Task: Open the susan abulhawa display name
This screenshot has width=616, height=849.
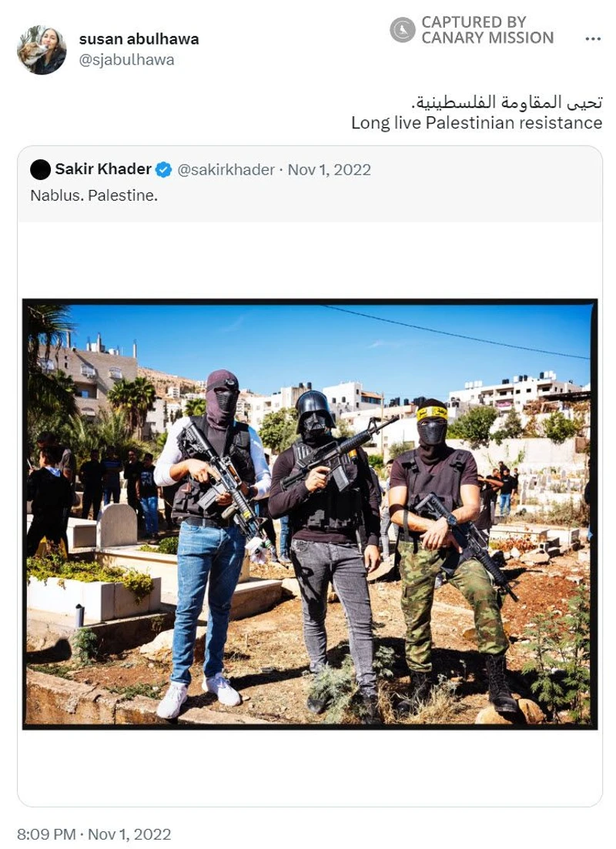Action: [x=139, y=39]
